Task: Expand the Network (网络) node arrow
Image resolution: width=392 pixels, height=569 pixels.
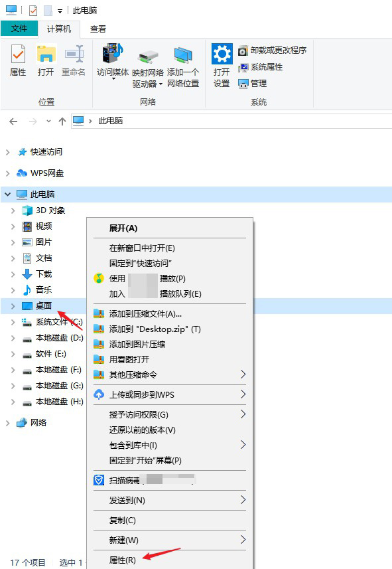Action: point(7,423)
